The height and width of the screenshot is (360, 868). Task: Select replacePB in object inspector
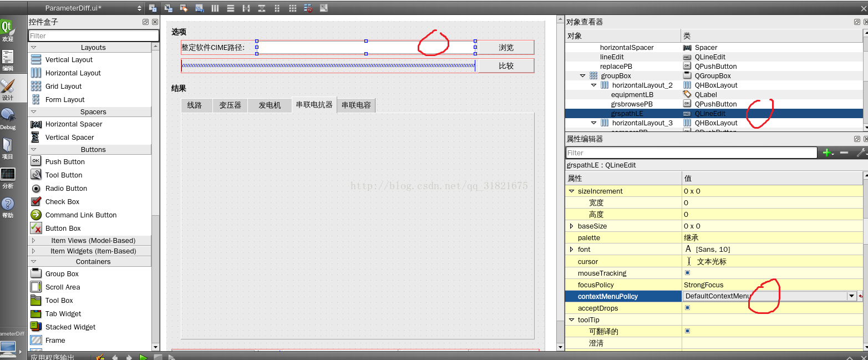click(616, 66)
